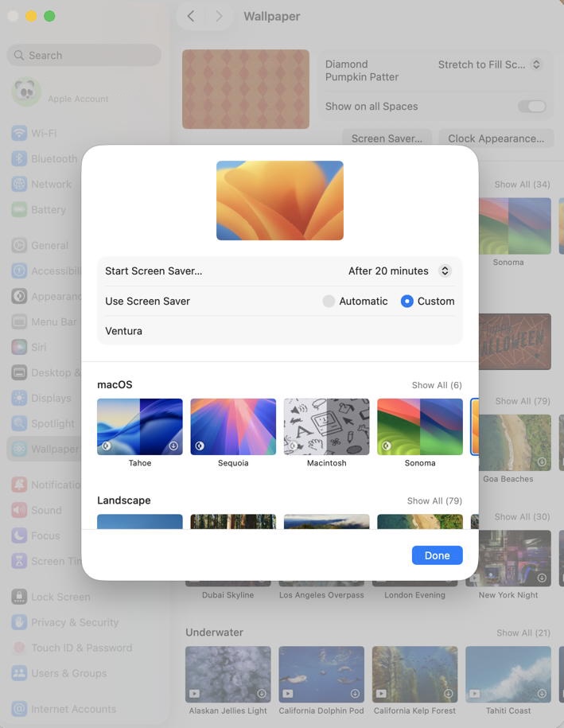
Task: Choose the Macintosh screen saver thumbnail
Action: (x=326, y=426)
